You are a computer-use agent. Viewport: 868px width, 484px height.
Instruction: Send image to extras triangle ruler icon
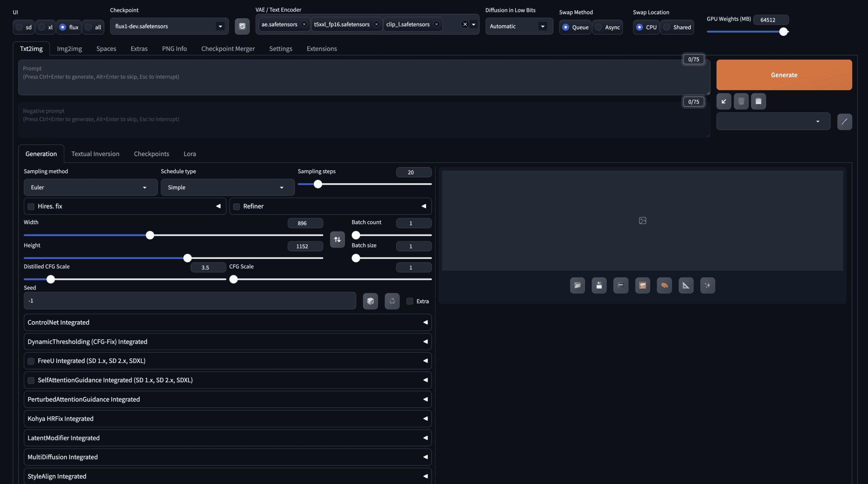point(686,285)
